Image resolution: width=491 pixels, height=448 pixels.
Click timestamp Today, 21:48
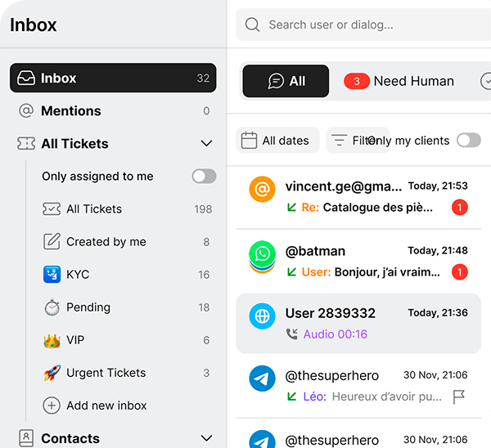(438, 250)
